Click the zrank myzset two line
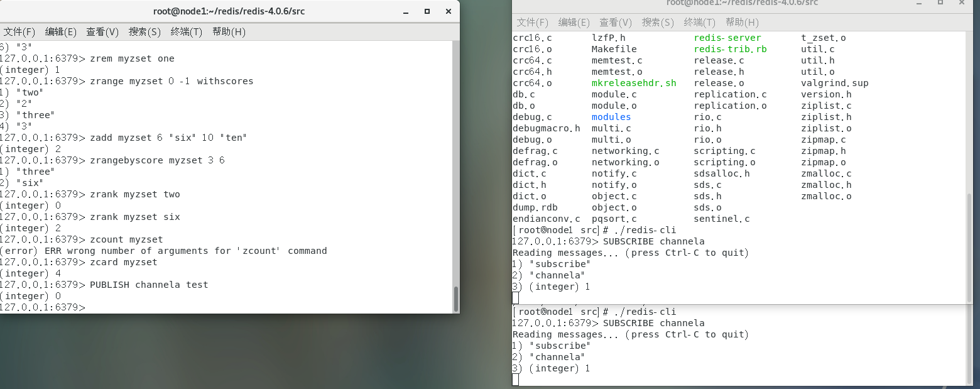Viewport: 980px width, 389px height. (x=90, y=194)
